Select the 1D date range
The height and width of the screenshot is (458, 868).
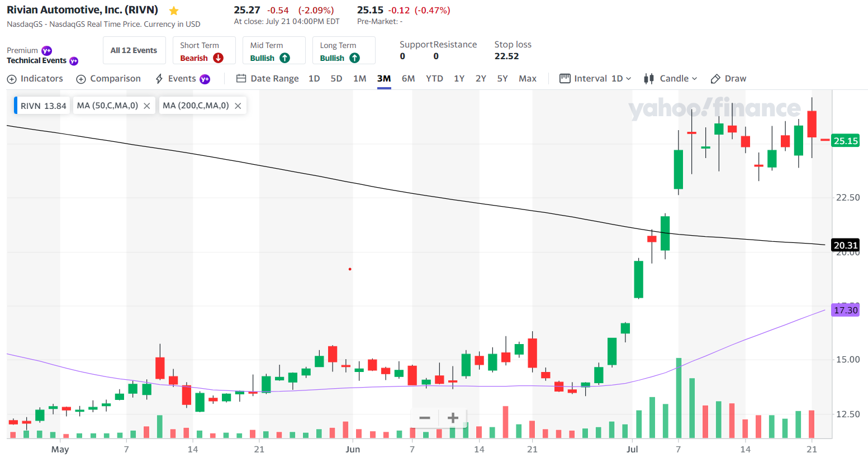(x=314, y=79)
